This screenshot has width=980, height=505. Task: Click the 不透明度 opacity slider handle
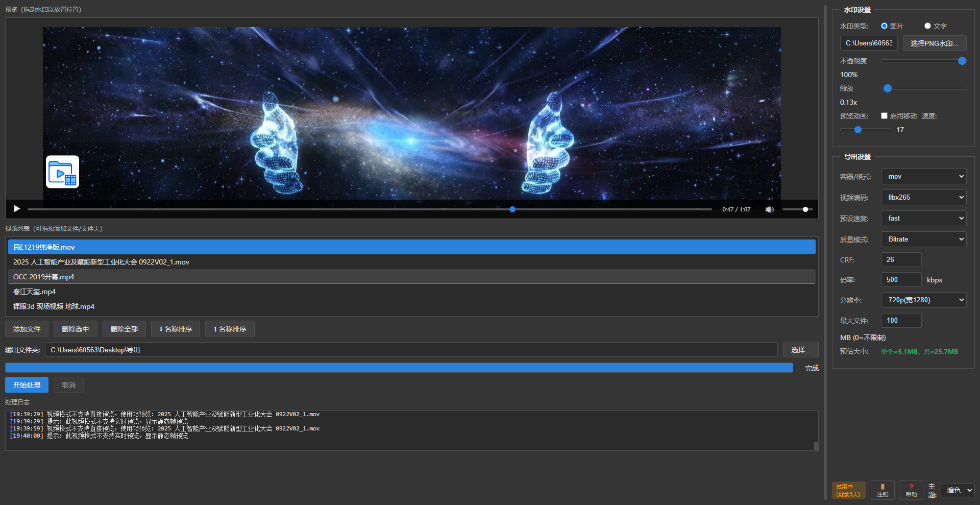(962, 61)
